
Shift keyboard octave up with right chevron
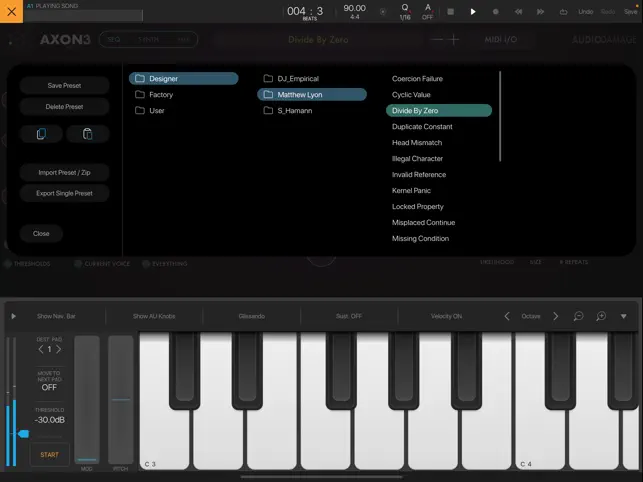tap(556, 316)
